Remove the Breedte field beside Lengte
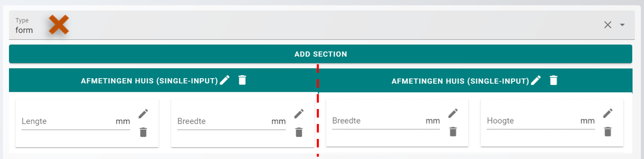 [x=299, y=132]
